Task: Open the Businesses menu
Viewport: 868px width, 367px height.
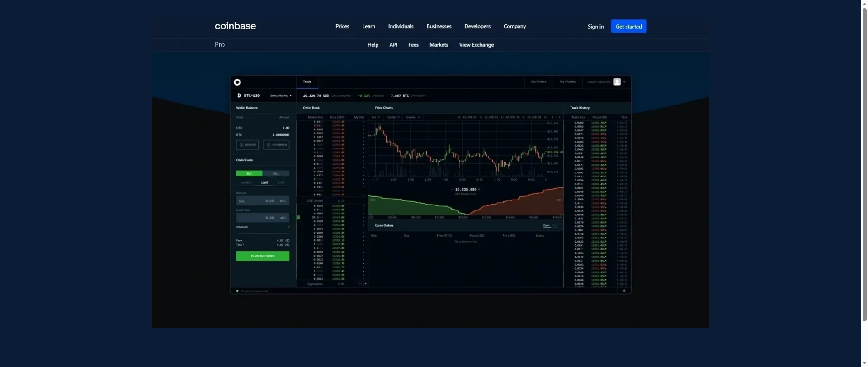Action: (x=439, y=26)
